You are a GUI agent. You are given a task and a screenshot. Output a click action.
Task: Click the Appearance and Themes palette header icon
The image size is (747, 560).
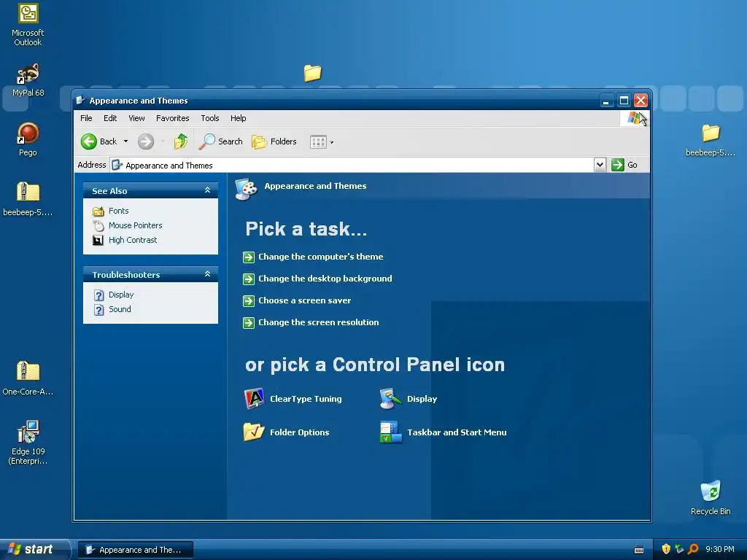click(247, 189)
